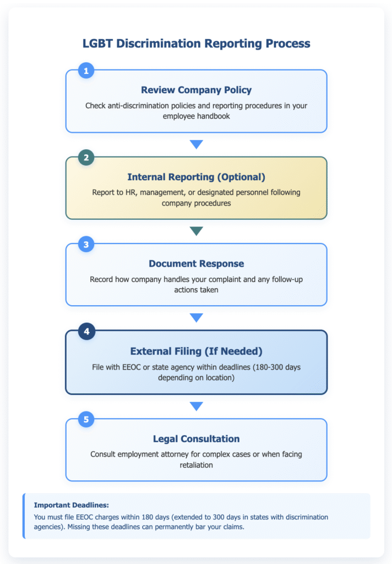This screenshot has height=564, width=392.
Task: Click the arrow below Document Response box
Action: (196, 318)
